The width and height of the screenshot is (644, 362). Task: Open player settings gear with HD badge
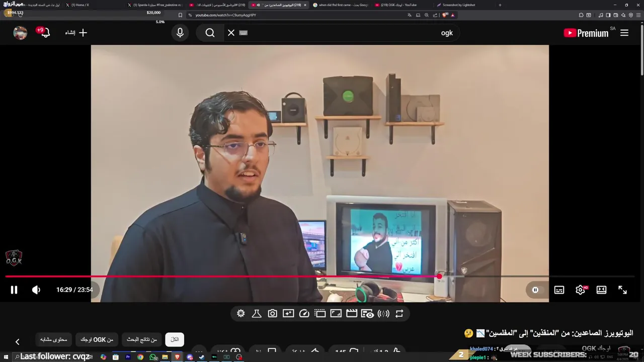581,290
